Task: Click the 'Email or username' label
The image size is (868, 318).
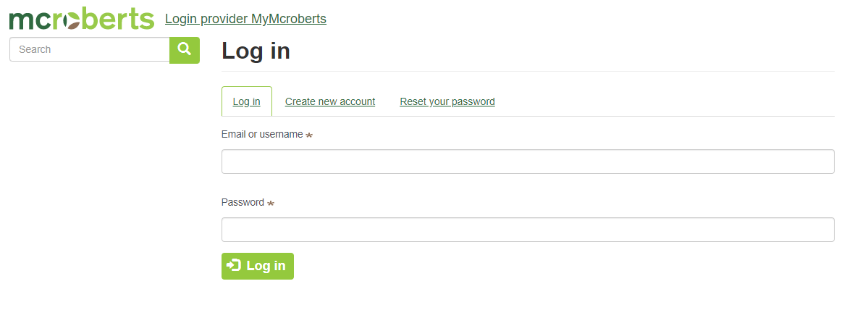Action: click(x=262, y=134)
